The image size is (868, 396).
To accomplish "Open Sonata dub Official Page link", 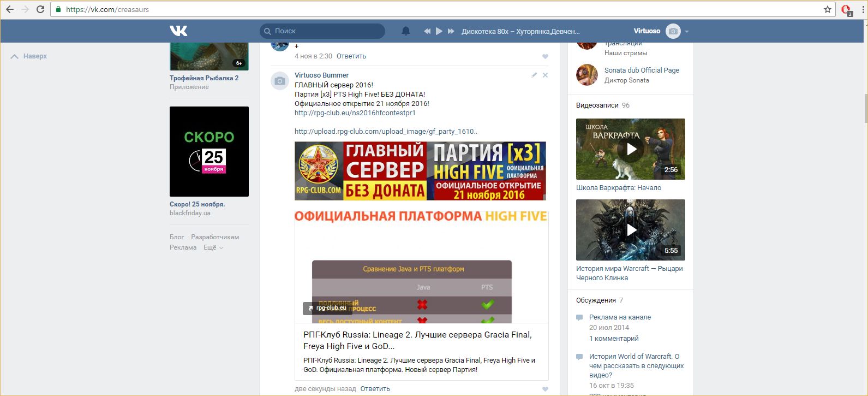I will click(642, 70).
